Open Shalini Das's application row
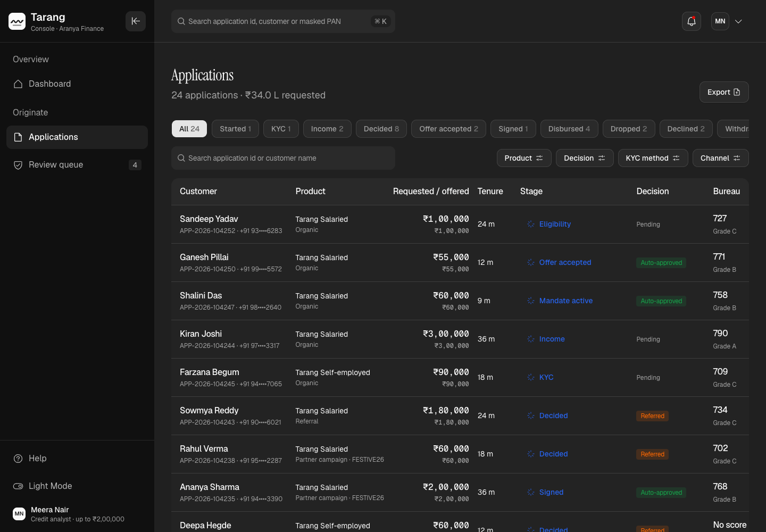The image size is (766, 532). [x=460, y=301]
